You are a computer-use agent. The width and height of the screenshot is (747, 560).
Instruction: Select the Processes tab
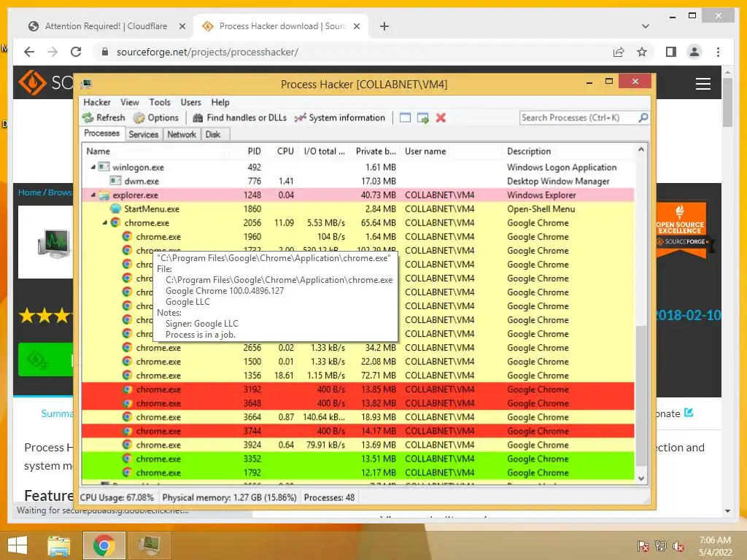[x=102, y=133]
